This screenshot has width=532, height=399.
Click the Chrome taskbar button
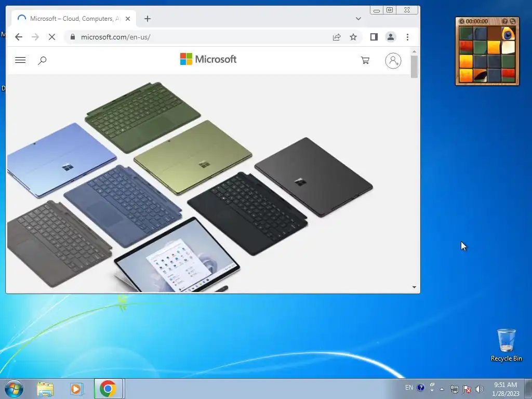click(108, 389)
